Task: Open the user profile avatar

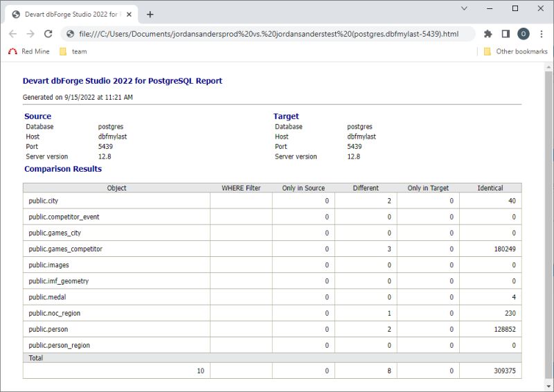Action: click(x=524, y=34)
